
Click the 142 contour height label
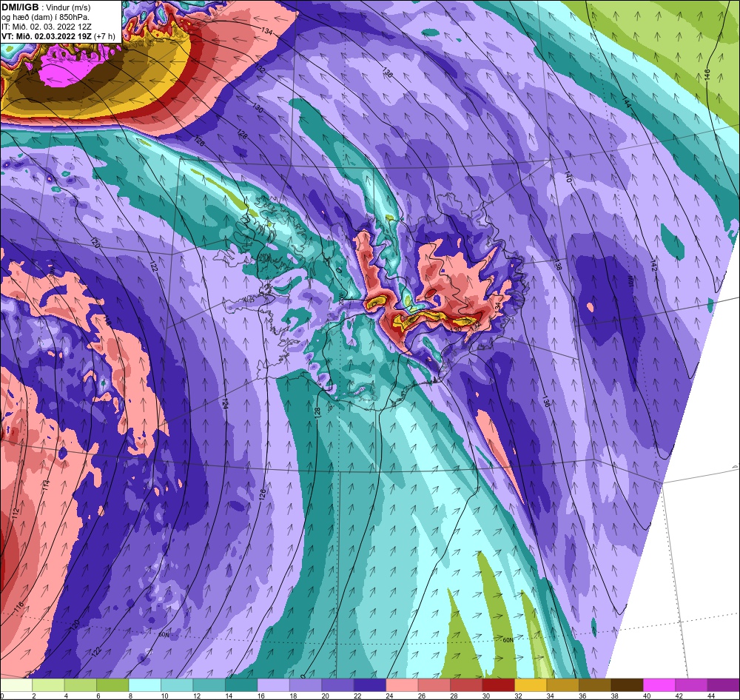coord(653,265)
